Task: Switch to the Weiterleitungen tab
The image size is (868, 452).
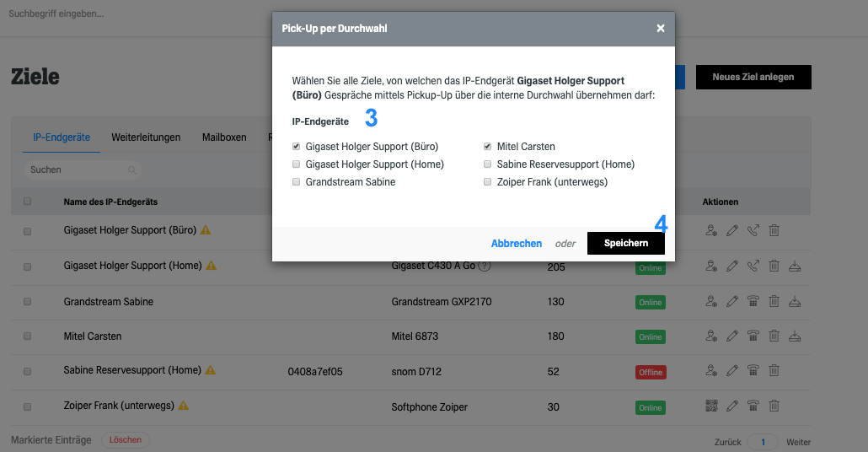Action: [146, 137]
